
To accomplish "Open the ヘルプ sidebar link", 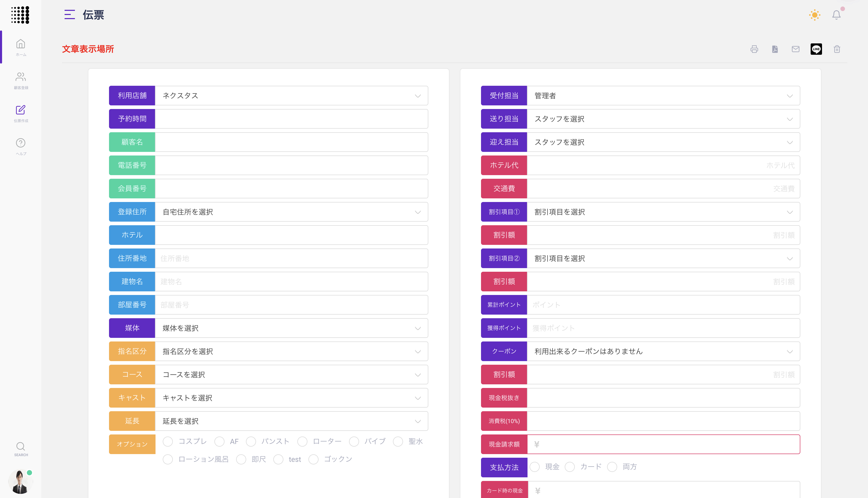I will tap(21, 146).
